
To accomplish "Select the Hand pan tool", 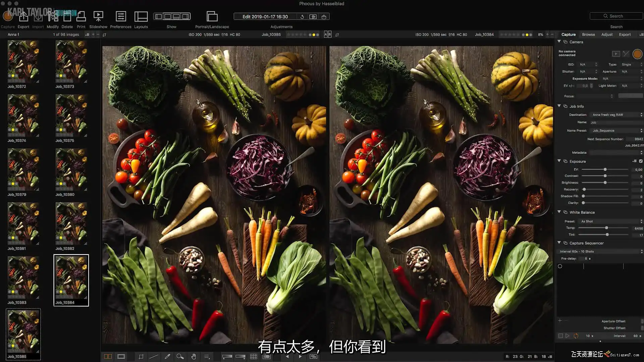I will point(194,357).
